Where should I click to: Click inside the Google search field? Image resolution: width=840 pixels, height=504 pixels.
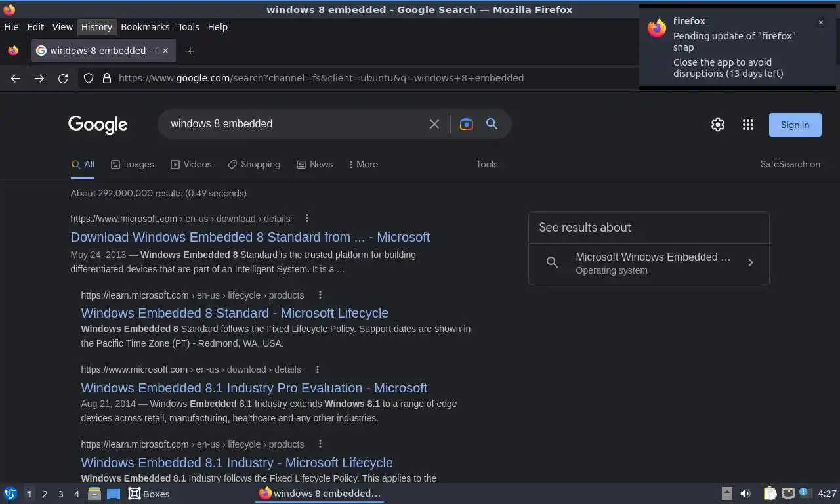295,124
